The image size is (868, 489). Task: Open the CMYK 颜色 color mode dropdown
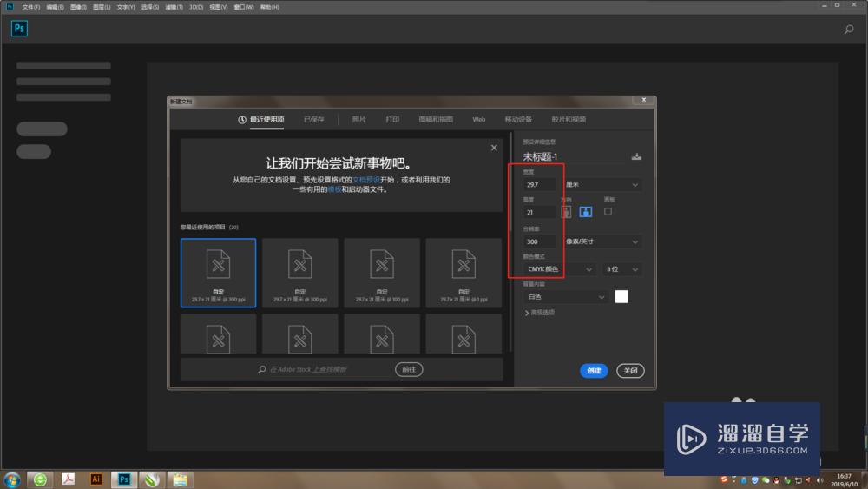pos(559,269)
